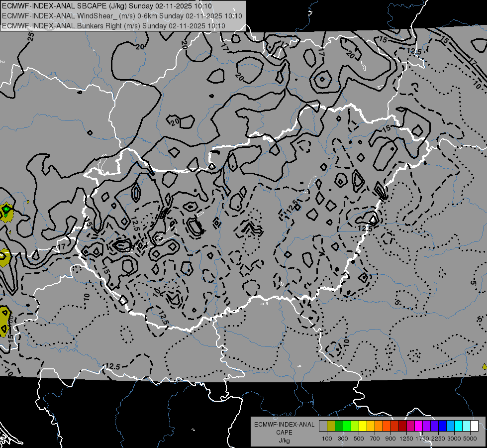Select the 700 value on the colorbar

tap(375, 439)
